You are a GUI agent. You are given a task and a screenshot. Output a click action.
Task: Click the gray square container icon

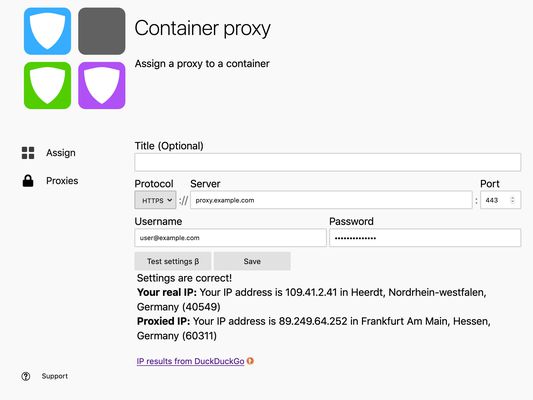[102, 31]
